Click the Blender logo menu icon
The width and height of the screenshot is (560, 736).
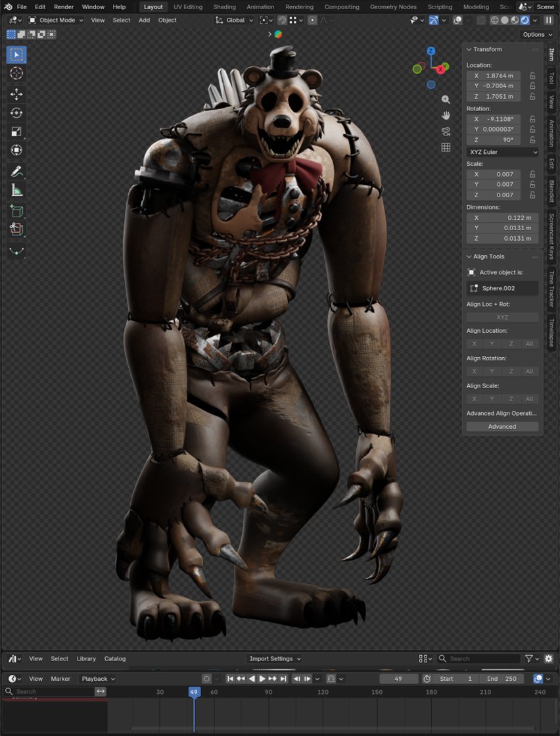click(x=8, y=7)
